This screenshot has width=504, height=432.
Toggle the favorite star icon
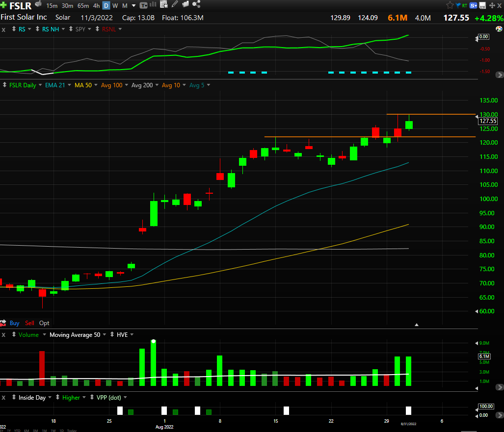tap(450, 5)
